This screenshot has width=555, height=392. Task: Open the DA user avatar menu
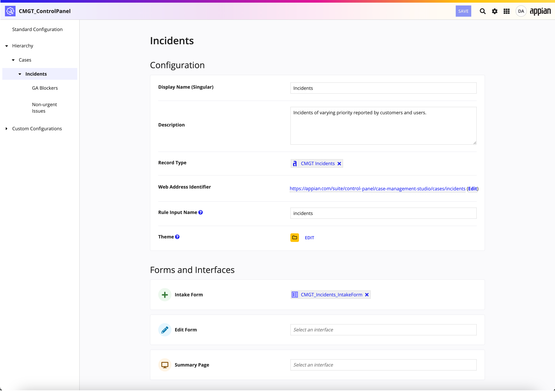coord(521,11)
